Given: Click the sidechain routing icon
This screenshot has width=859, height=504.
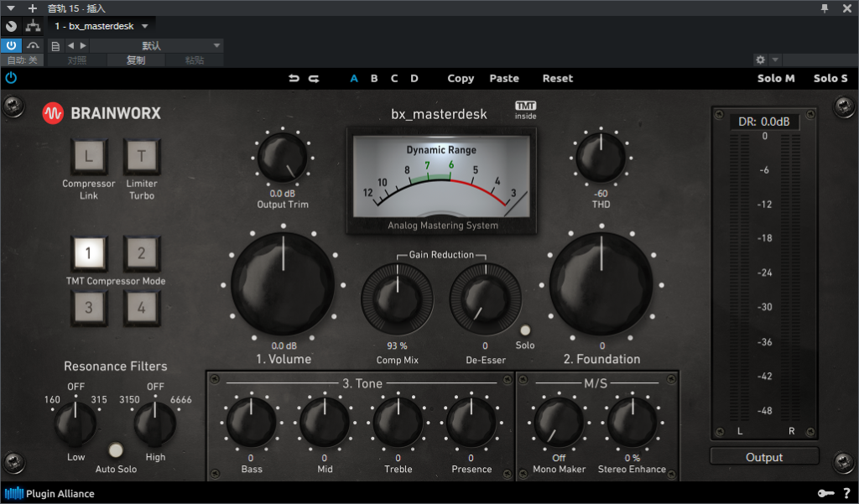Looking at the screenshot, I should (33, 26).
